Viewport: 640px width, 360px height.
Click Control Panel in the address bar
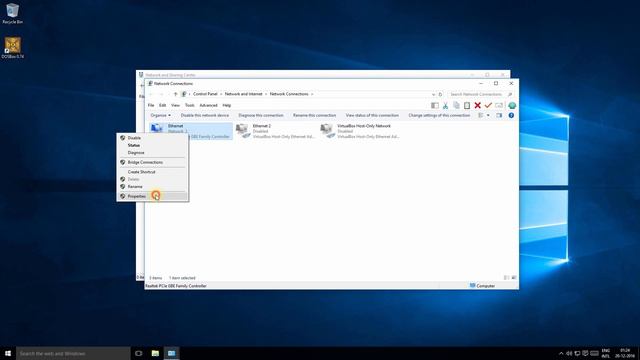pyautogui.click(x=205, y=94)
